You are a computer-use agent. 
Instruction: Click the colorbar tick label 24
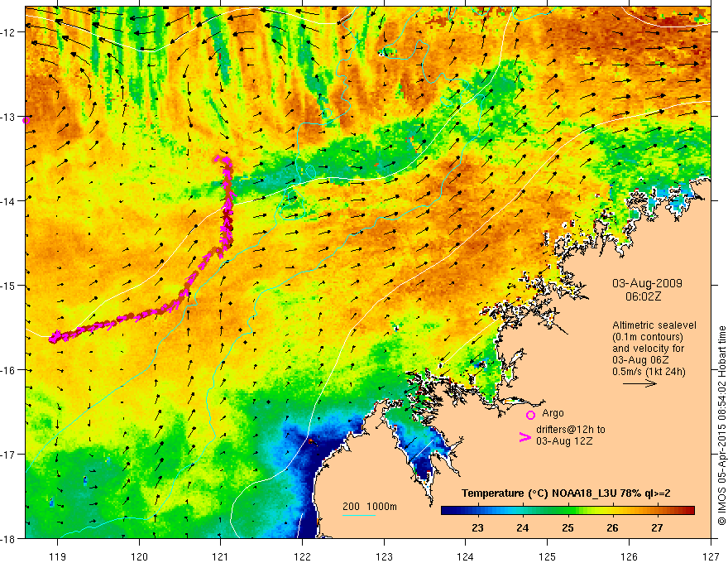tap(522, 527)
